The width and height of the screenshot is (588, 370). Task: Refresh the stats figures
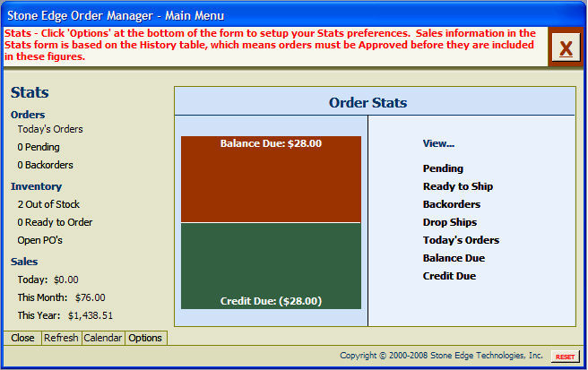pos(61,338)
